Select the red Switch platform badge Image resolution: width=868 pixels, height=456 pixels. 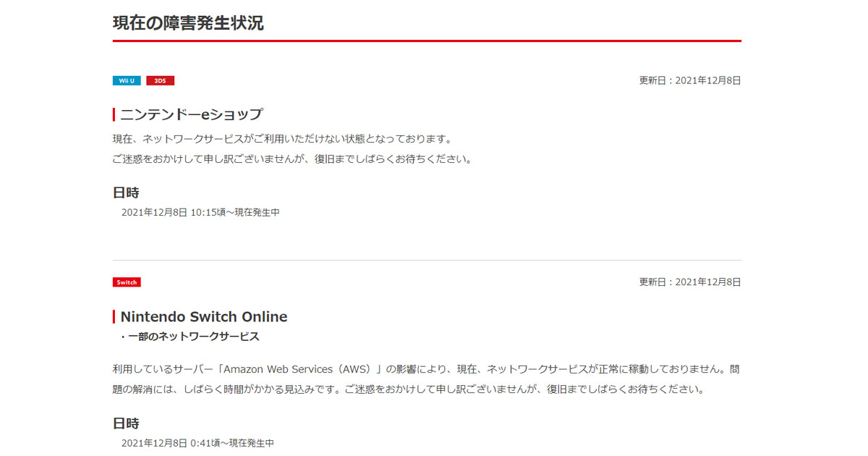pyautogui.click(x=127, y=282)
